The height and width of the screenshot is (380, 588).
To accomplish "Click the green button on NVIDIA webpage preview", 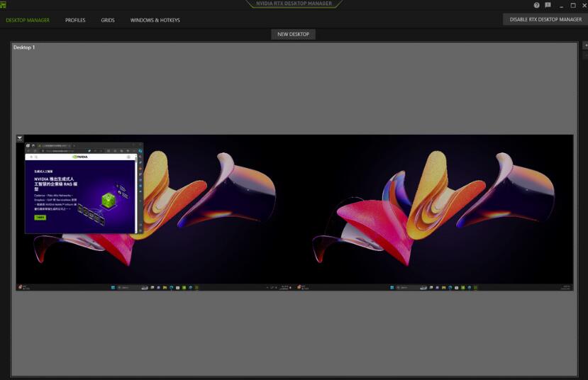I will pos(40,218).
